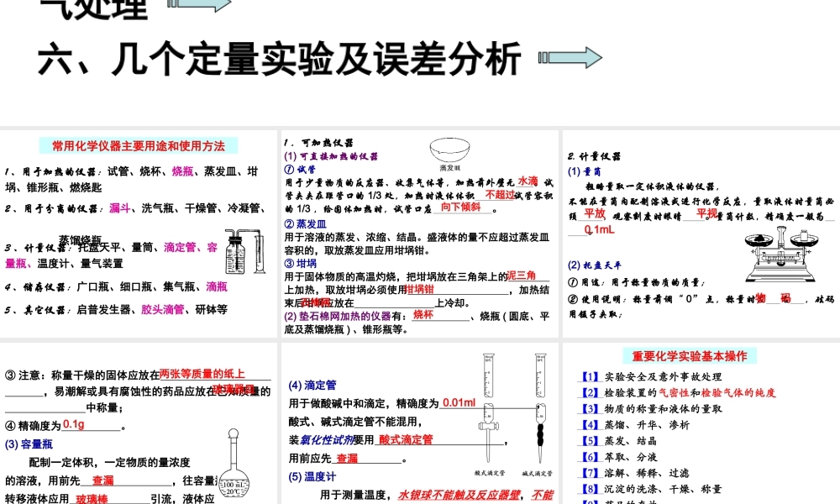Click the red answer 玻璃棒
This screenshot has width=840, height=504.
pos(92,499)
